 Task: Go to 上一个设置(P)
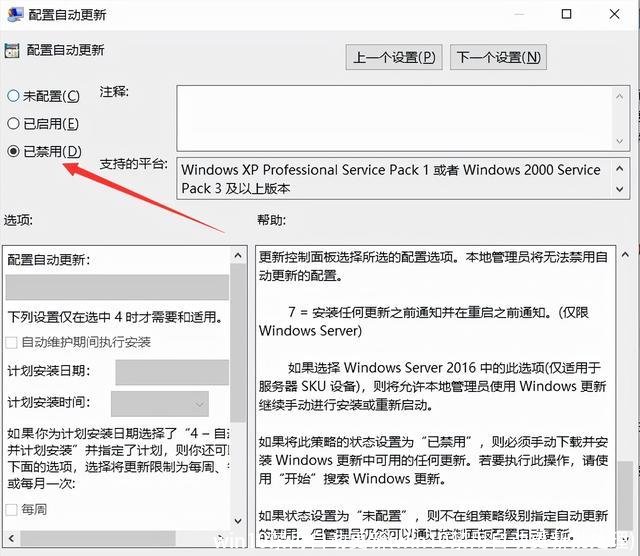[394, 57]
